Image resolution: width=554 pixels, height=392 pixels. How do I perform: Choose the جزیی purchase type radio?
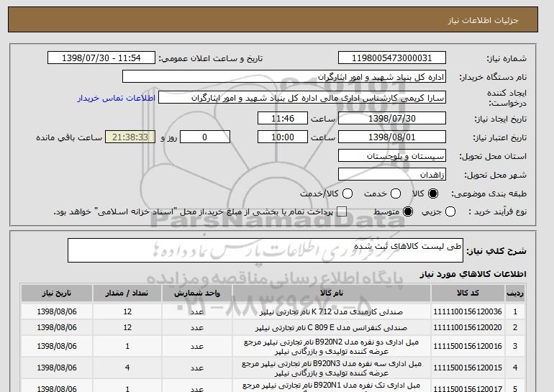tap(450, 211)
